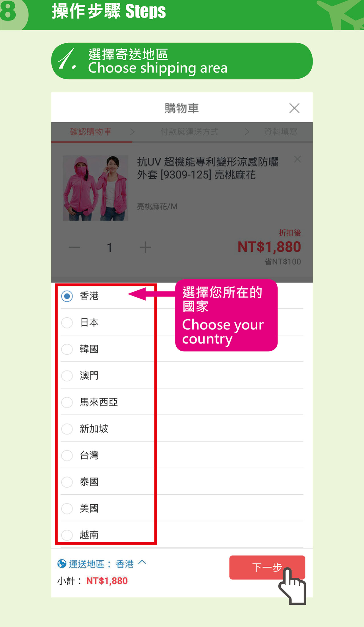Screen dimensions: 364x627
Task: Remove the UV jacket item from cart
Action: click(x=297, y=159)
